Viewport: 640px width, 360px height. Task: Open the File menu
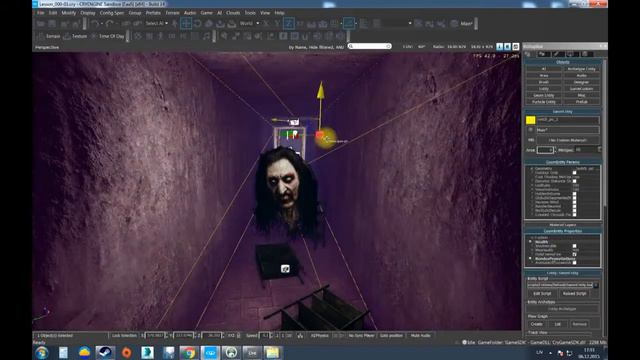[40, 13]
